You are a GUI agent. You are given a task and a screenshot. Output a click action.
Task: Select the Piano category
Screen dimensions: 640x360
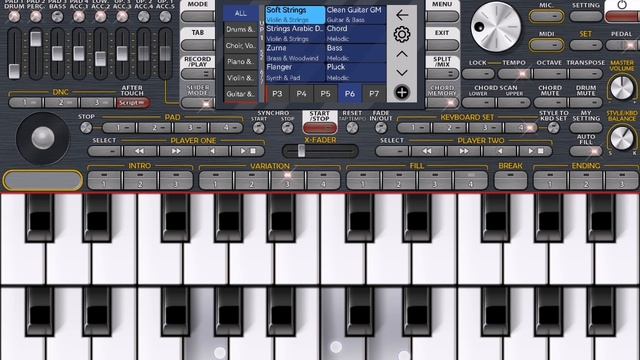[x=241, y=62]
